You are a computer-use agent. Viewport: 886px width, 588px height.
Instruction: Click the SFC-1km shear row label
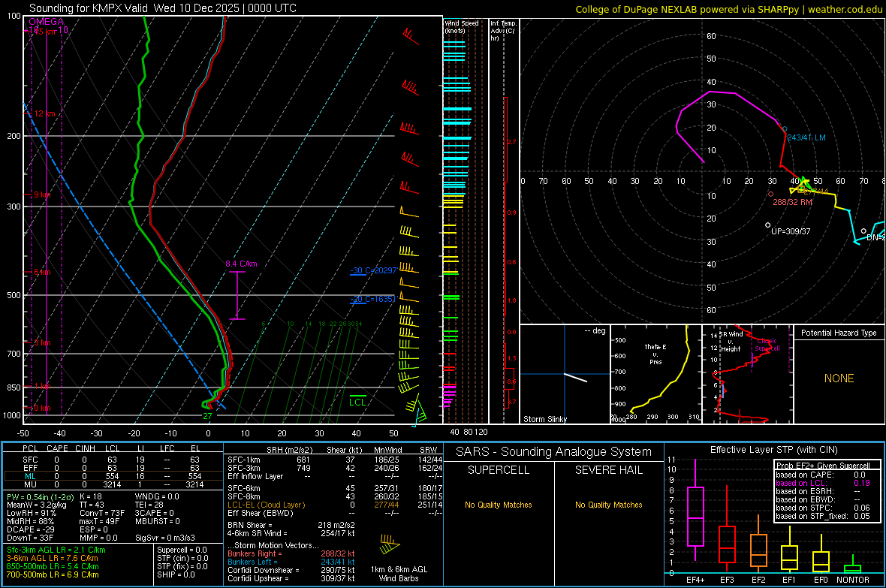pyautogui.click(x=244, y=460)
